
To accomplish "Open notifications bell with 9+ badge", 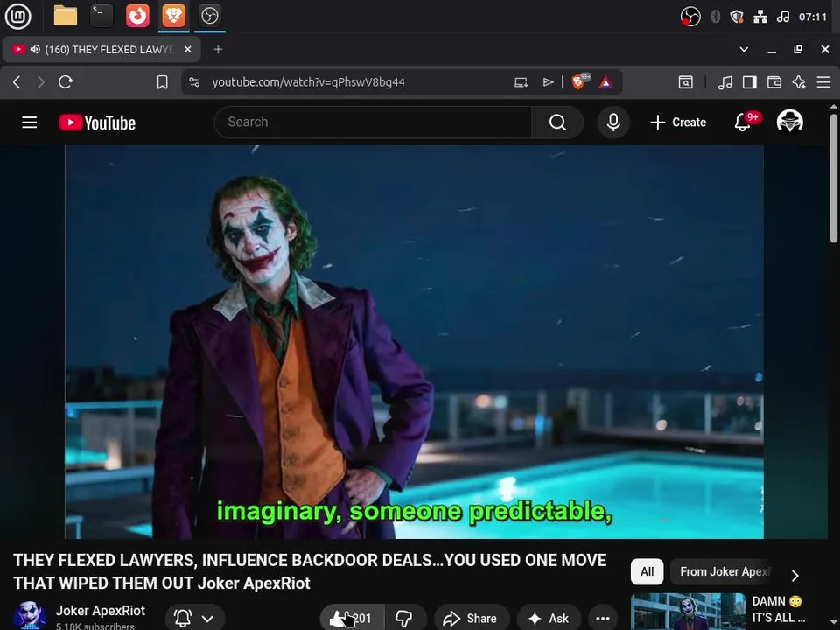I will click(x=743, y=122).
